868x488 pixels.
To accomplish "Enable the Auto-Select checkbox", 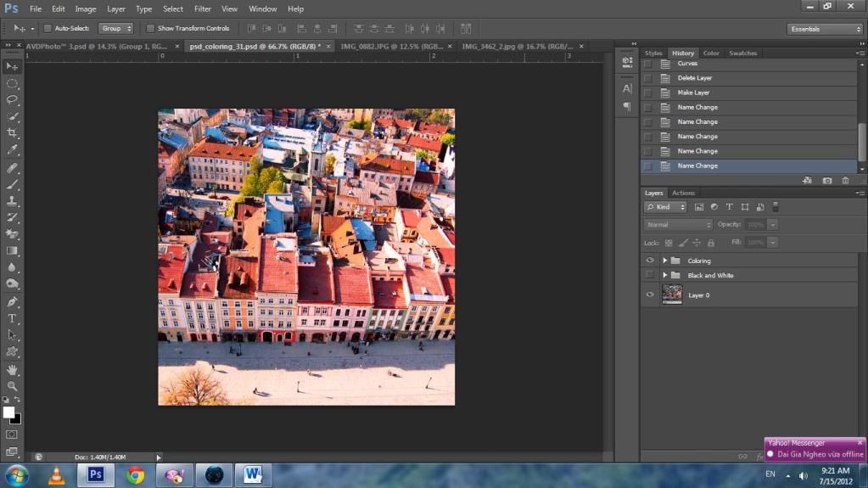I will click(x=48, y=28).
